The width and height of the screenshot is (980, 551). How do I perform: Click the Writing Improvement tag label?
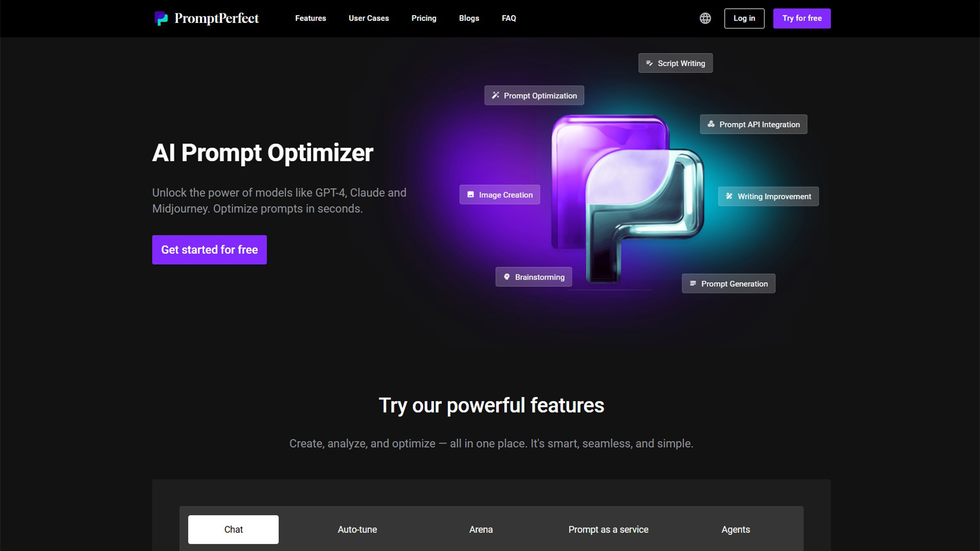point(774,196)
